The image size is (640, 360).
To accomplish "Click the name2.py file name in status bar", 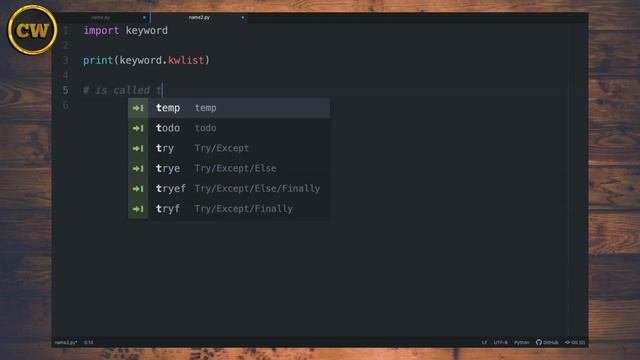I will [66, 342].
